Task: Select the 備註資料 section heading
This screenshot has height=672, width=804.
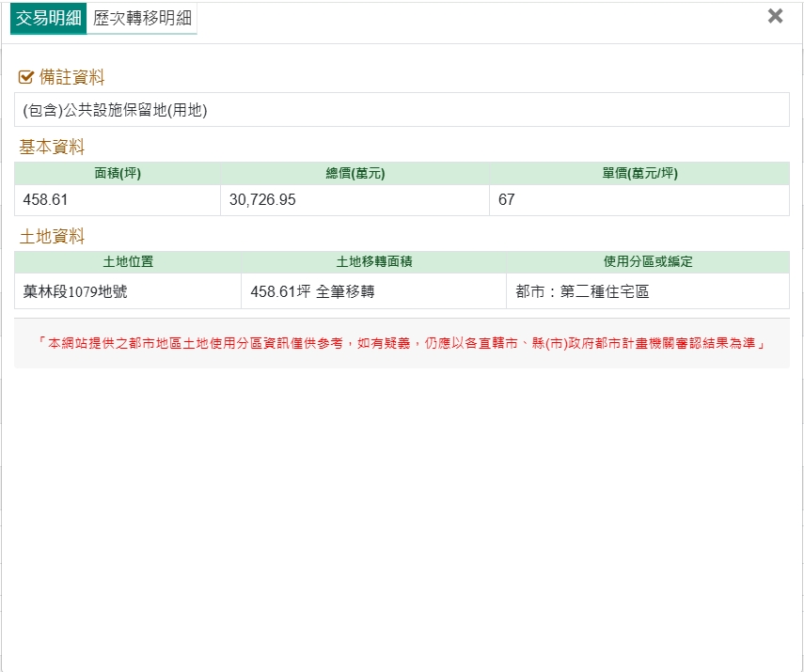Action: tap(71, 77)
